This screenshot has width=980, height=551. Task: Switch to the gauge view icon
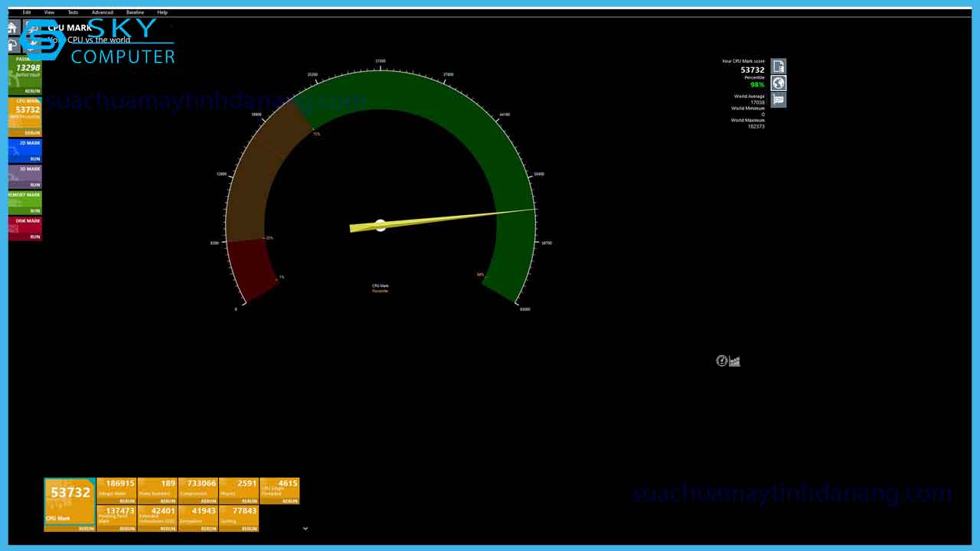click(x=721, y=361)
